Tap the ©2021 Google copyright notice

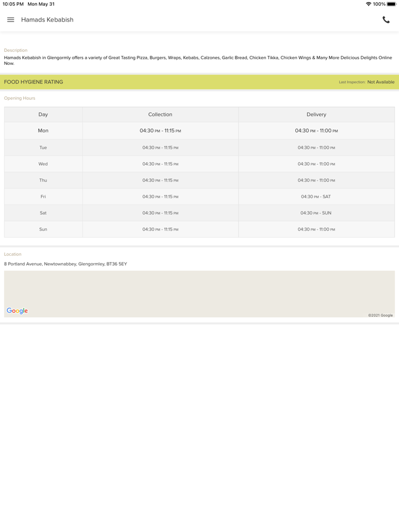[x=380, y=315]
